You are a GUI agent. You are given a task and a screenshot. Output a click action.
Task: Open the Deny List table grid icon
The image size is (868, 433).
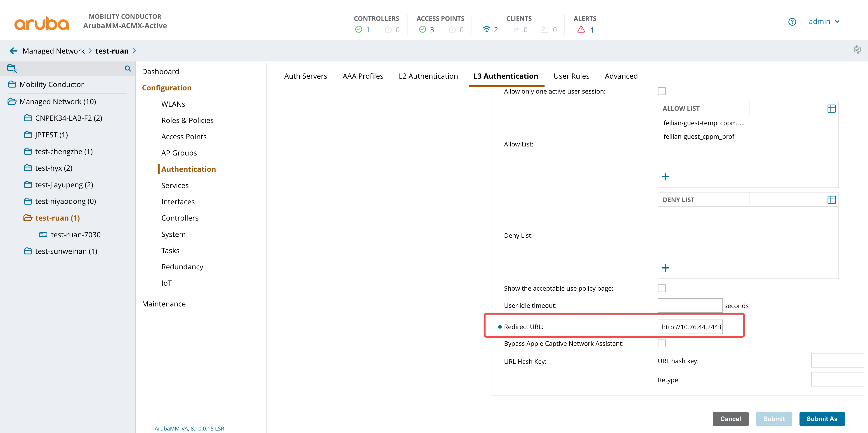click(831, 200)
